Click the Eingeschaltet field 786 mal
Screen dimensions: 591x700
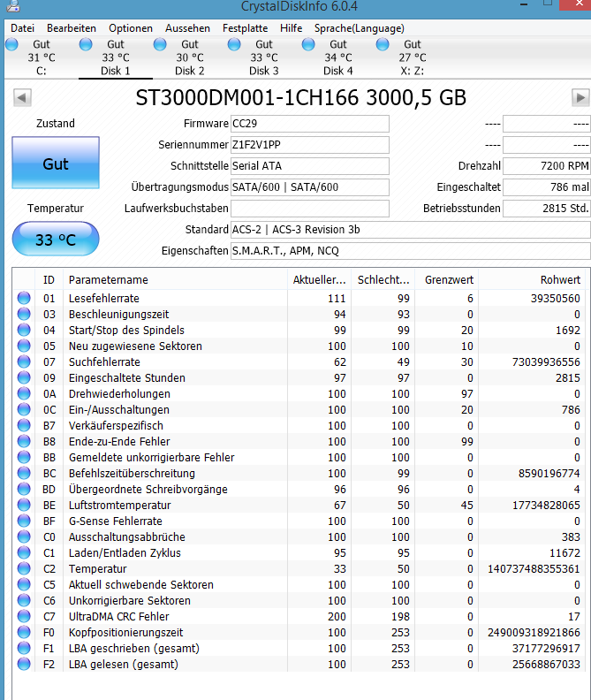[547, 187]
